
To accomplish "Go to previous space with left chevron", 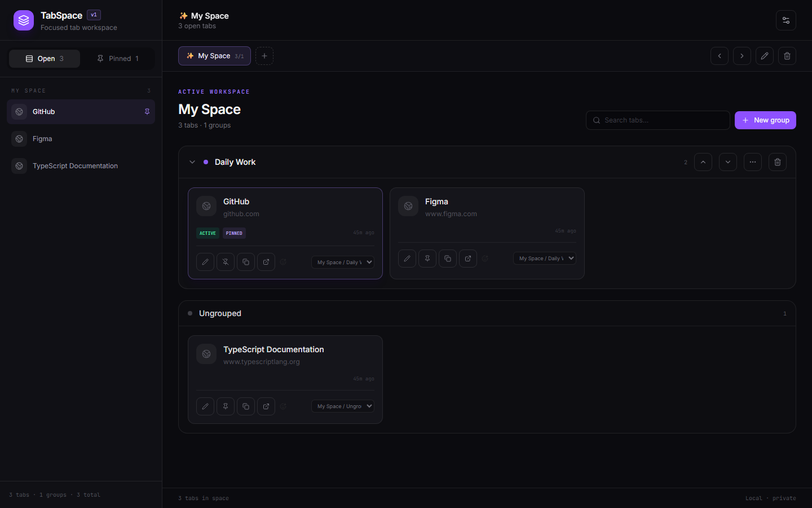I will click(x=720, y=56).
